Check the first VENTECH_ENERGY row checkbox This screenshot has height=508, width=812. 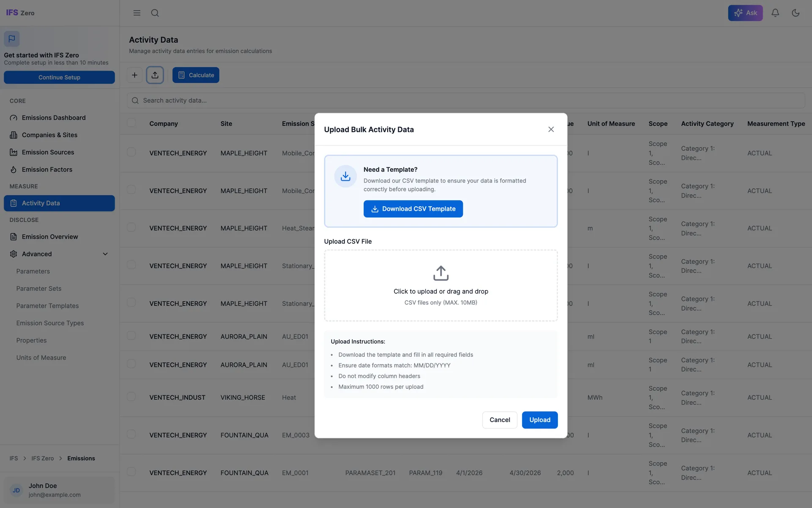(x=131, y=152)
